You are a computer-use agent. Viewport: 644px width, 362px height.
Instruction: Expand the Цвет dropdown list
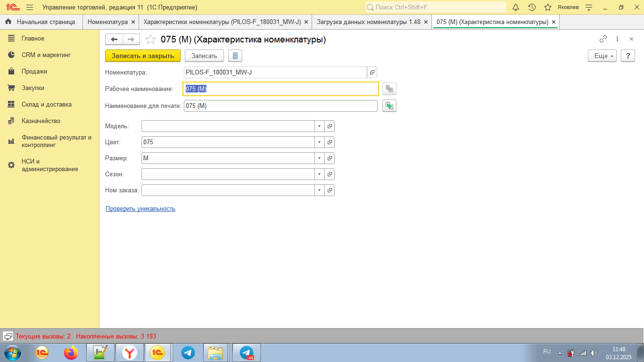click(320, 142)
